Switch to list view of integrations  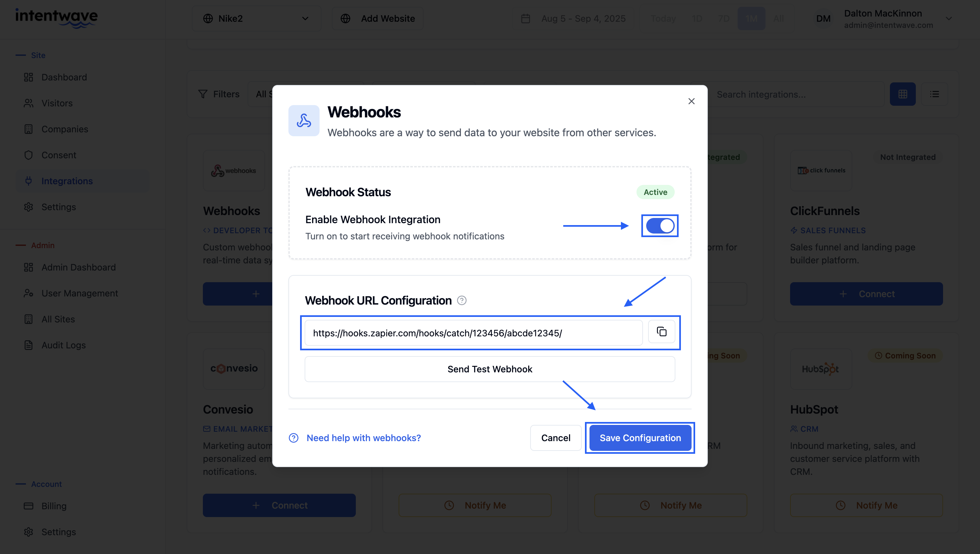934,94
